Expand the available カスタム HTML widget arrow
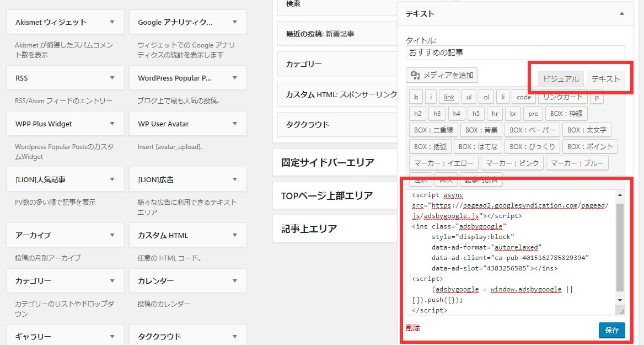The image size is (644, 345). point(235,235)
